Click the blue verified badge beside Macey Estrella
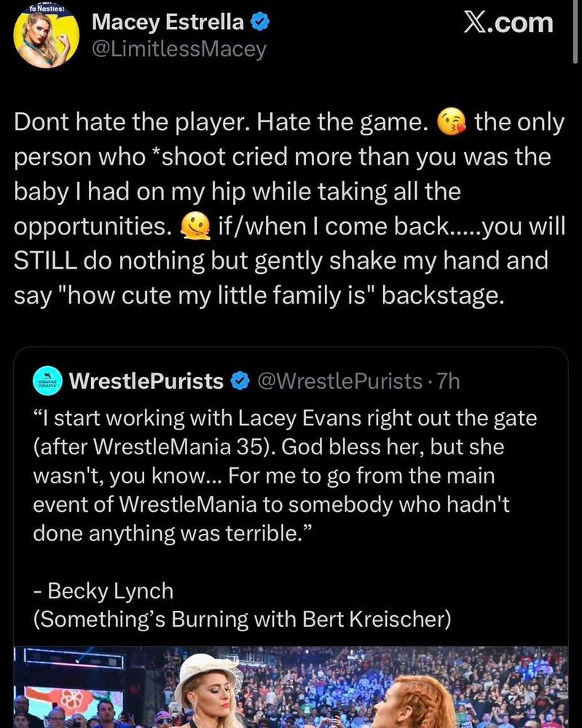Image resolution: width=582 pixels, height=728 pixels. tap(260, 23)
